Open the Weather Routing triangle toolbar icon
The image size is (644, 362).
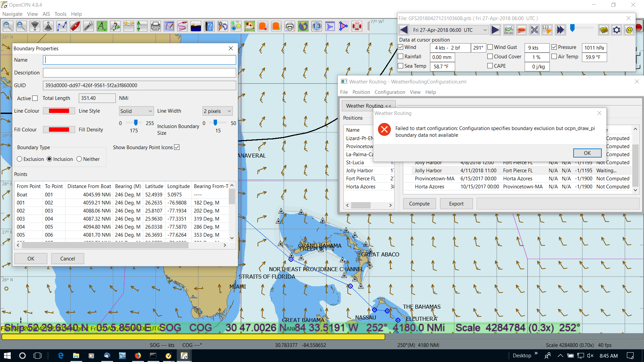coord(343,26)
